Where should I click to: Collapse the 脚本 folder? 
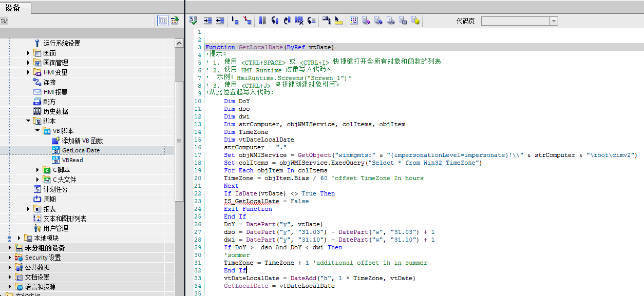pyautogui.click(x=28, y=121)
